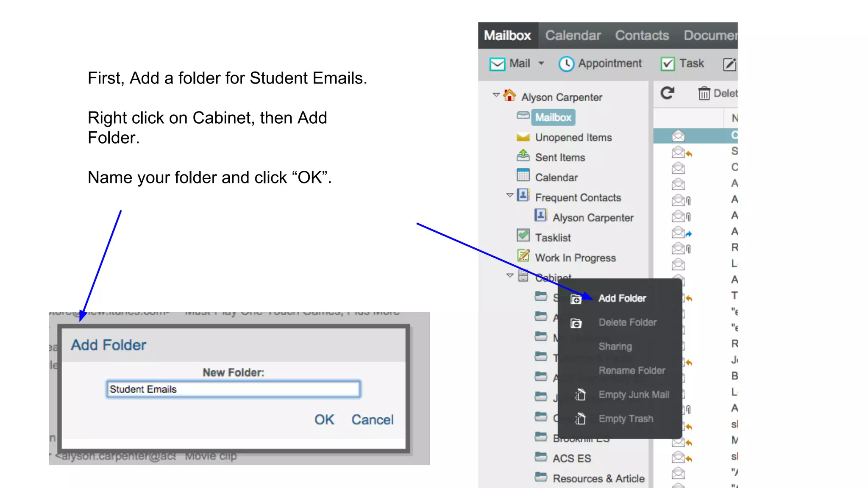Image resolution: width=868 pixels, height=488 pixels.
Task: Choose Add Folder from context menu
Action: pos(622,298)
